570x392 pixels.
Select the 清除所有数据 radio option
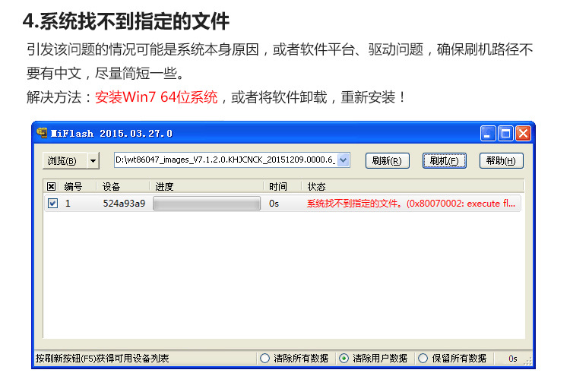click(264, 359)
